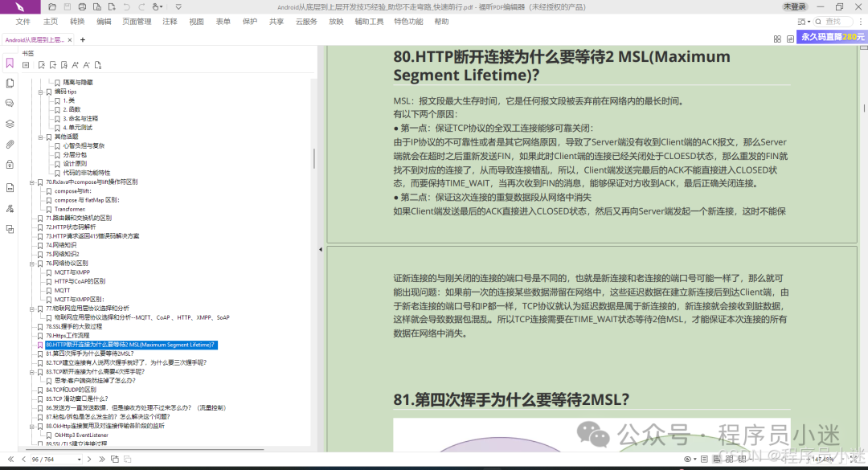Open the 特色功能 menu
Viewport: 868px width, 470px height.
[408, 22]
